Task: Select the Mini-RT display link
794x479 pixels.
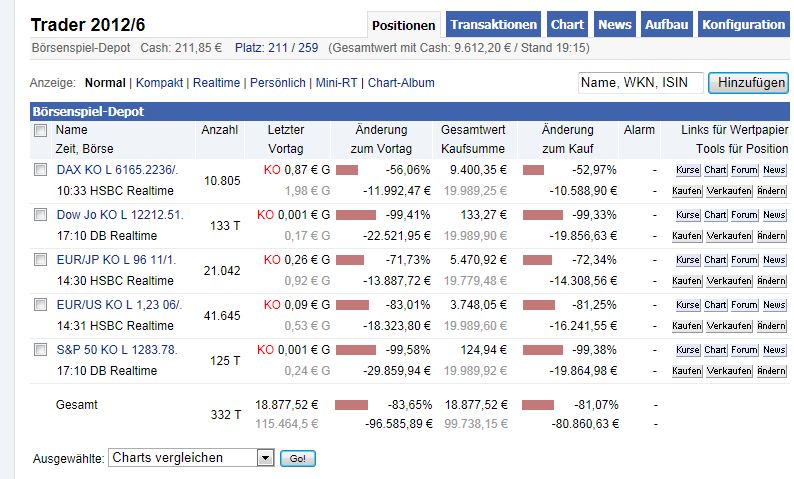Action: (x=337, y=83)
